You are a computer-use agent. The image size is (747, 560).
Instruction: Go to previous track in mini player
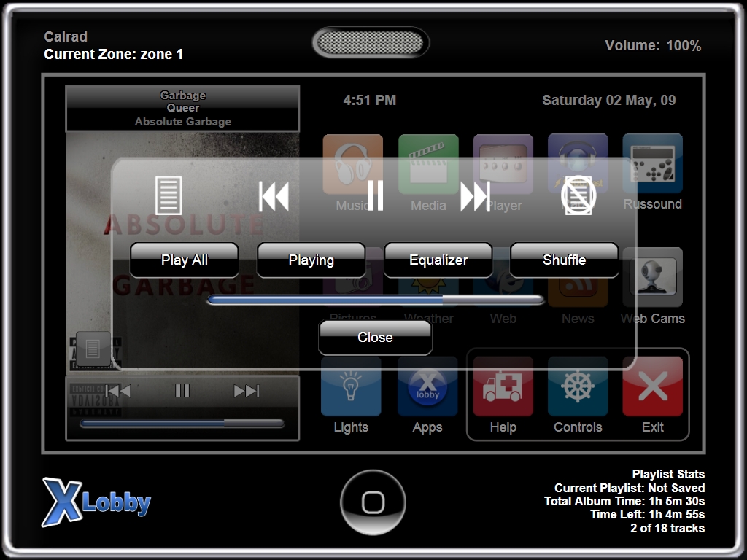117,391
